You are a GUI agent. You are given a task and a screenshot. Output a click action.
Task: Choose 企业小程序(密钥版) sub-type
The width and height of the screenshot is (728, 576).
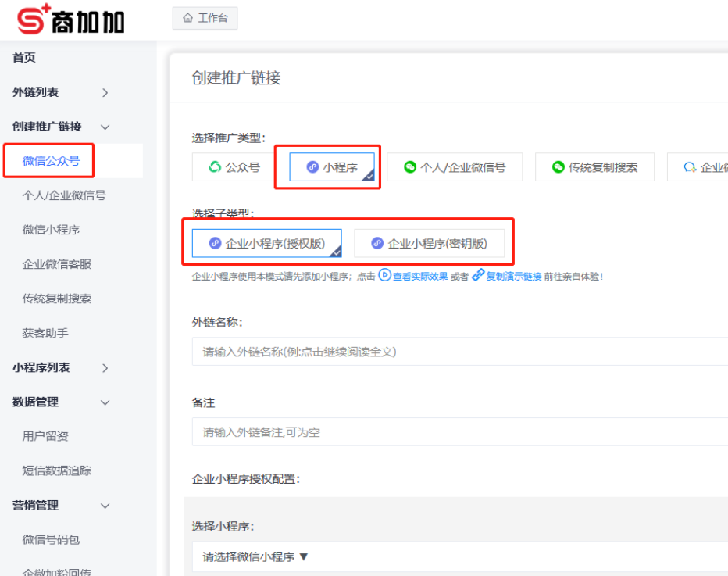tap(431, 242)
